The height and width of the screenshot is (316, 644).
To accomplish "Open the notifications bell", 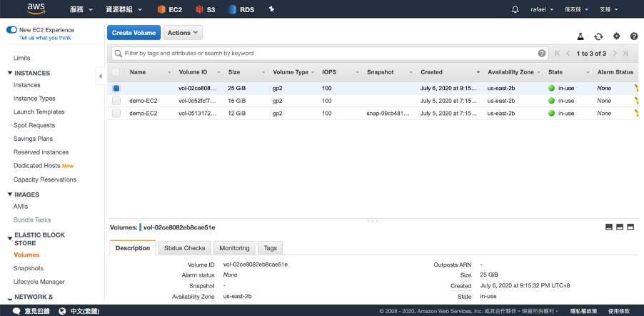I will pyautogui.click(x=515, y=9).
